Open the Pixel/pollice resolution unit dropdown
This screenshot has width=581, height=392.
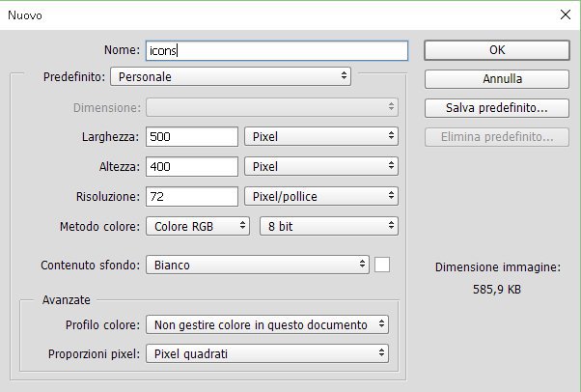tap(321, 197)
